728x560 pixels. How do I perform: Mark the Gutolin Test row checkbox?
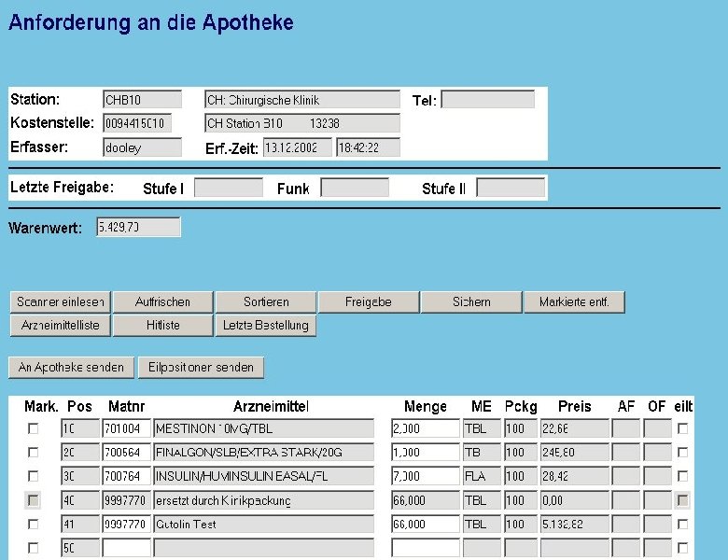point(33,525)
